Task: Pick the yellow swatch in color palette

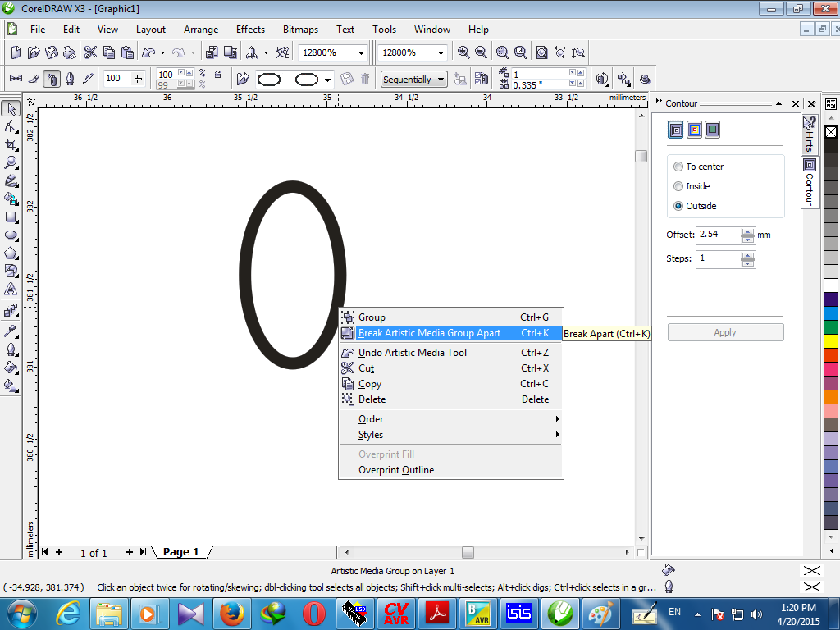Action: point(831,340)
